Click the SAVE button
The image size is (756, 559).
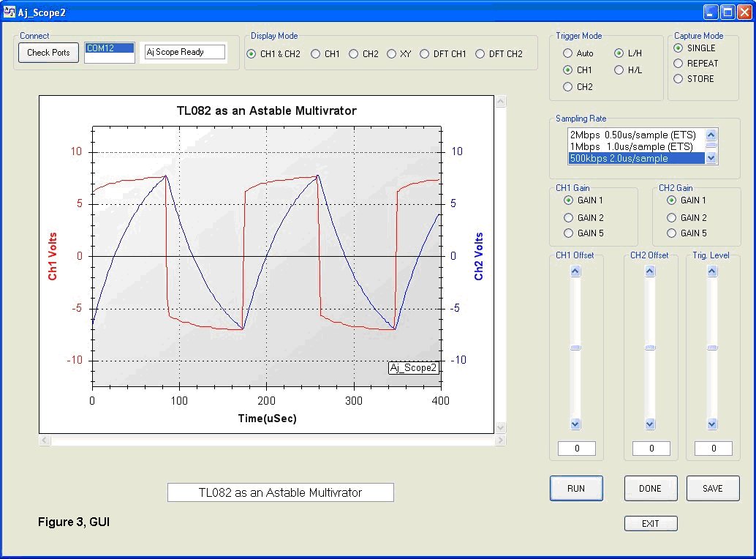point(713,488)
